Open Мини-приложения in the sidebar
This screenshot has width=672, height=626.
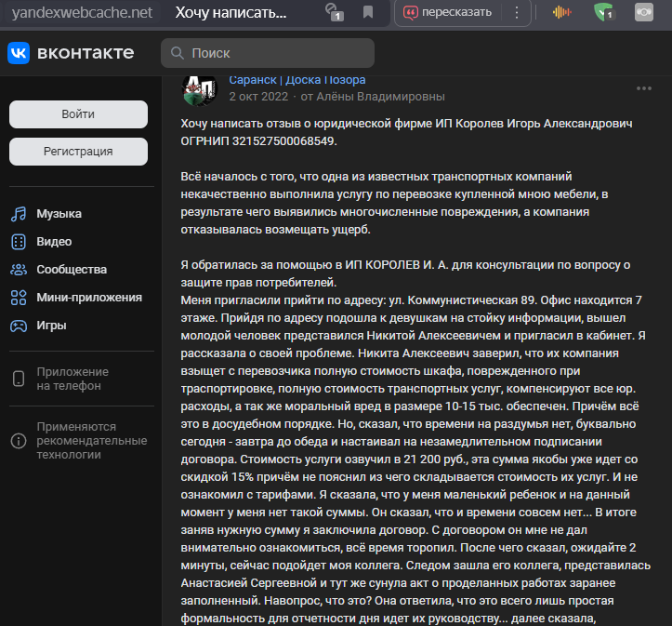click(89, 297)
